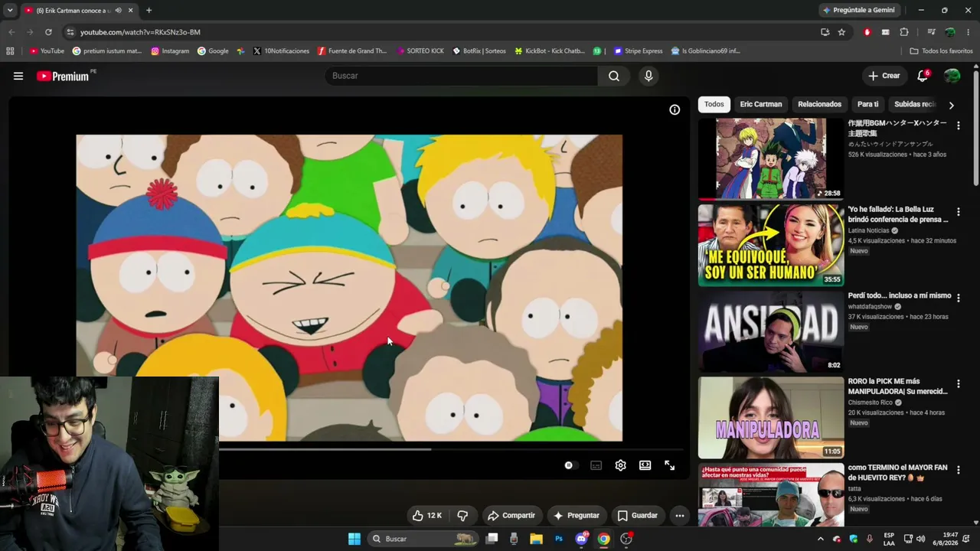The width and height of the screenshot is (980, 551).
Task: Show hidden system tray icons
Action: point(821,539)
